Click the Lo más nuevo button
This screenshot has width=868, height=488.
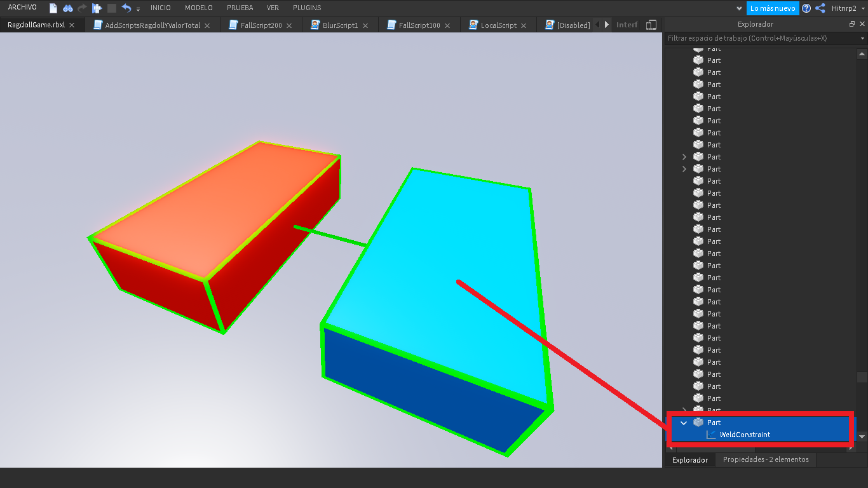click(773, 8)
